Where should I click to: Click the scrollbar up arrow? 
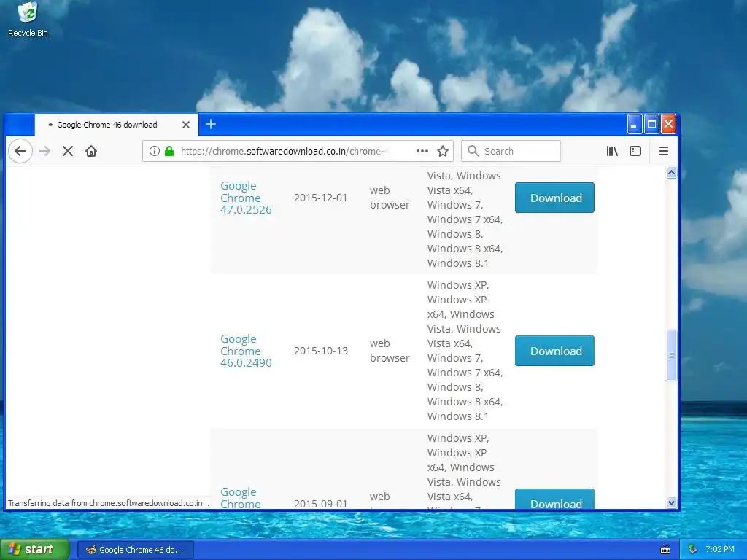671,172
